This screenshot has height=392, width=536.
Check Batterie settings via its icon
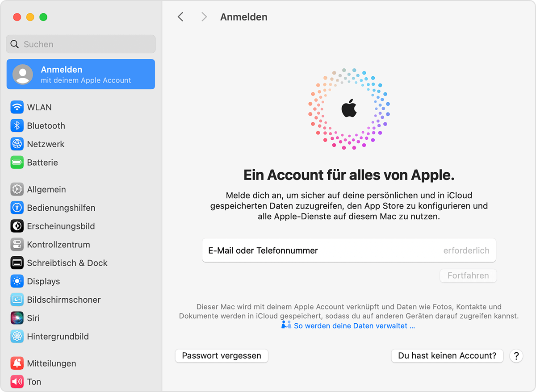coord(17,162)
